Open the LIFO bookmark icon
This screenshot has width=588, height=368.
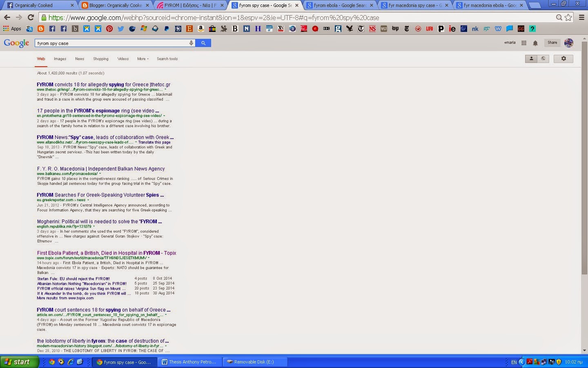(430, 29)
